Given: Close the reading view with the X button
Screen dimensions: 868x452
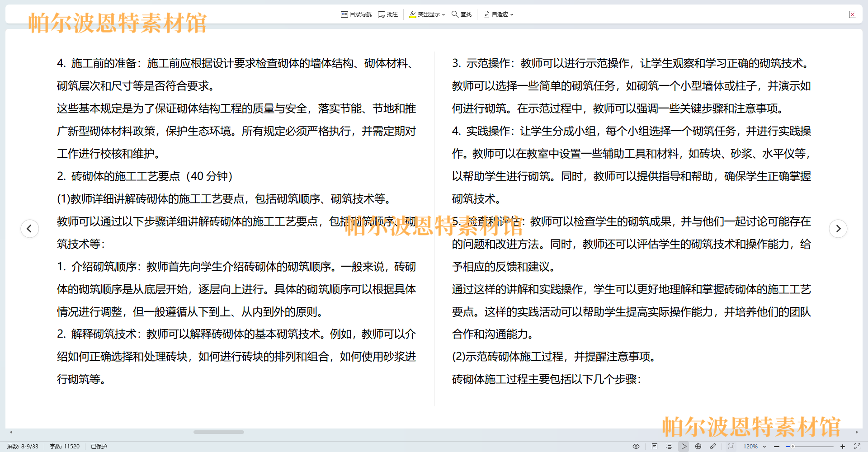Looking at the screenshot, I should [x=853, y=14].
